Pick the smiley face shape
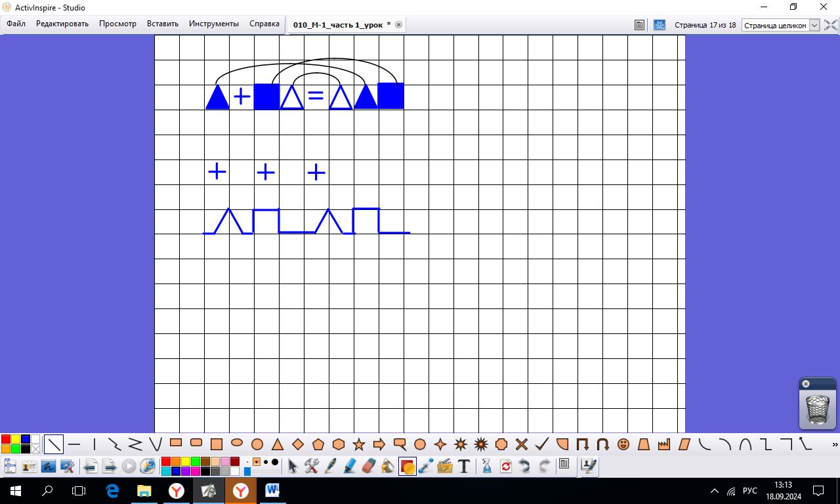 [x=623, y=444]
